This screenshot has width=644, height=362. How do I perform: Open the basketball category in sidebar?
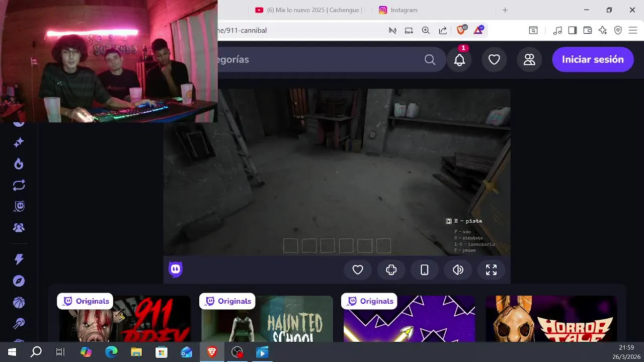pyautogui.click(x=19, y=302)
